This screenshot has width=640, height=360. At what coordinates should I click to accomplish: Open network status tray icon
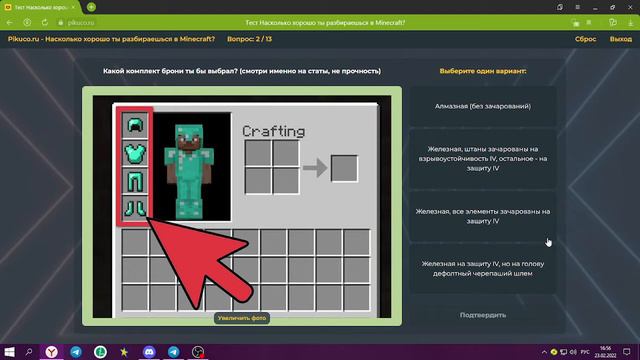point(564,352)
